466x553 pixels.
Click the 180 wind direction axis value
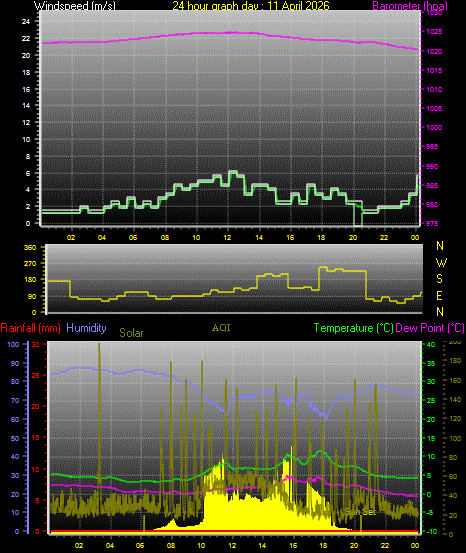tap(30, 280)
